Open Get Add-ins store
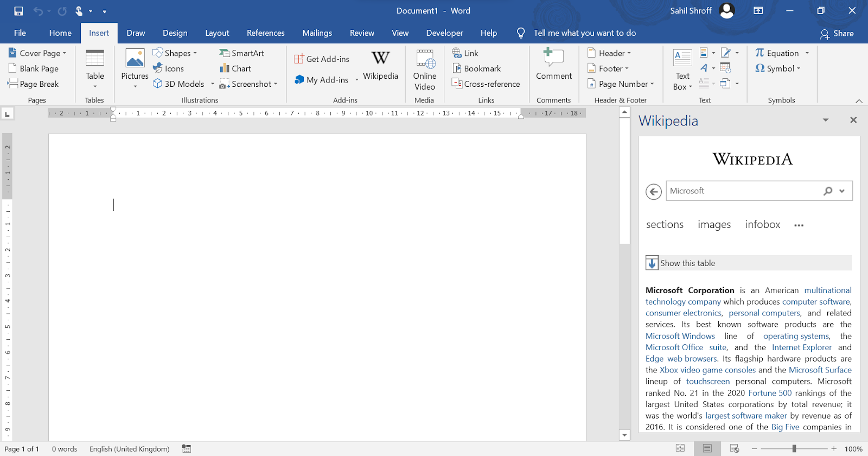This screenshot has height=456, width=868. tap(322, 59)
